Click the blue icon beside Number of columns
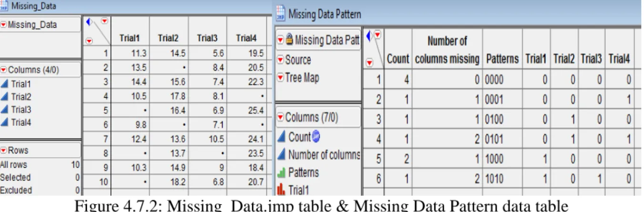Viewport: 644px width, 212px height. point(282,154)
